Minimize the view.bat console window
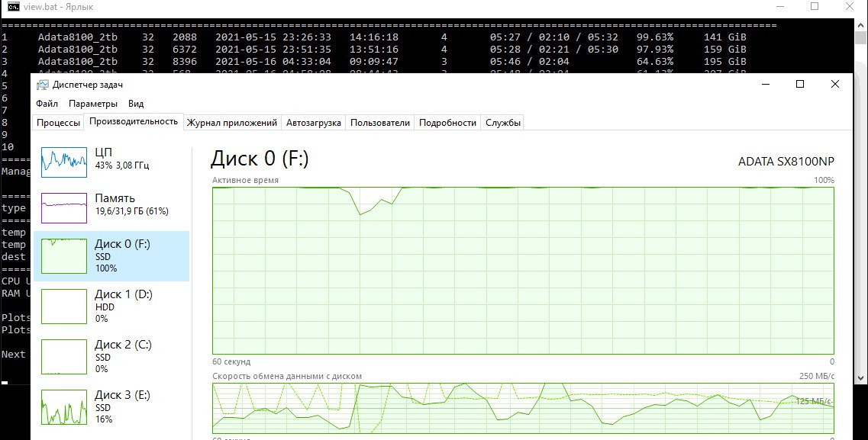The width and height of the screenshot is (868, 440). pos(780,7)
